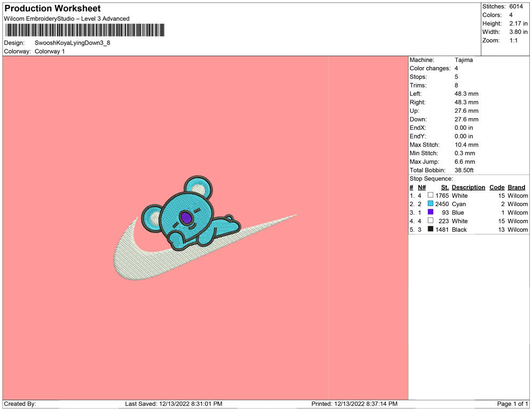
Task: Click the Cyan color swatch in stop sequence
Action: tap(430, 204)
